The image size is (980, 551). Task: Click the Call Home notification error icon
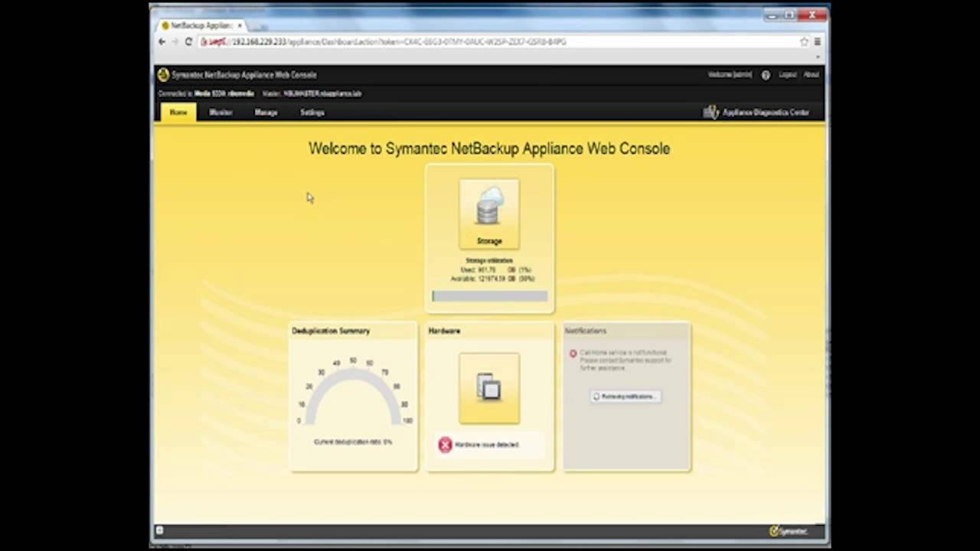click(573, 354)
